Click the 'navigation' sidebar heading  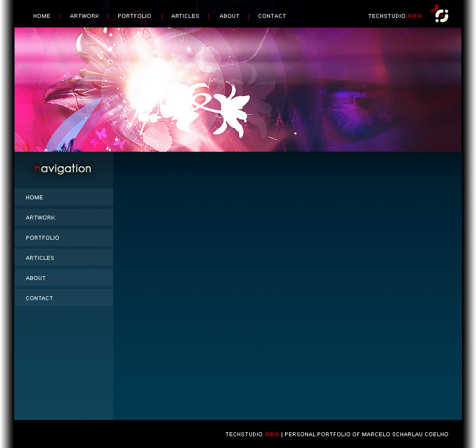(63, 169)
